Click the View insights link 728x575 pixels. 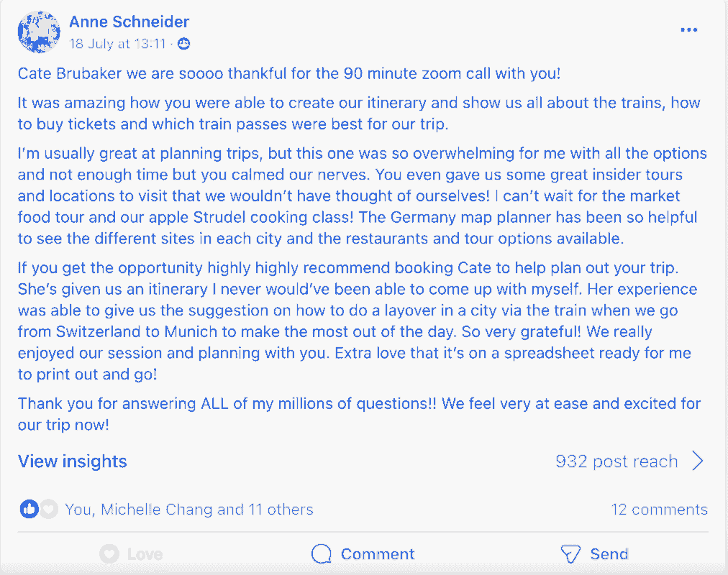tap(72, 461)
